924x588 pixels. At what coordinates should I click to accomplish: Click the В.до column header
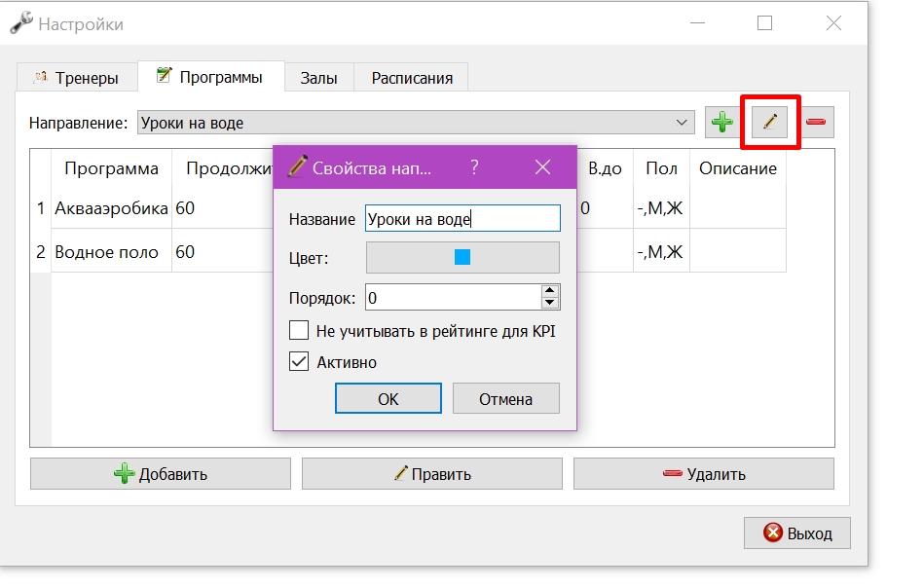point(606,168)
